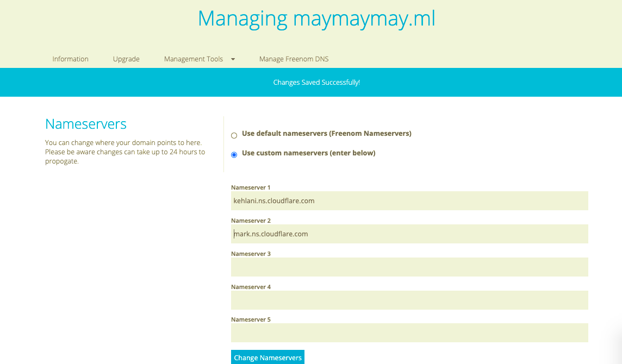Screen dimensions: 622x364
Task: Click the Nameserver 1 field with kehlani.ns.cloudflare.com
Action: tap(409, 200)
